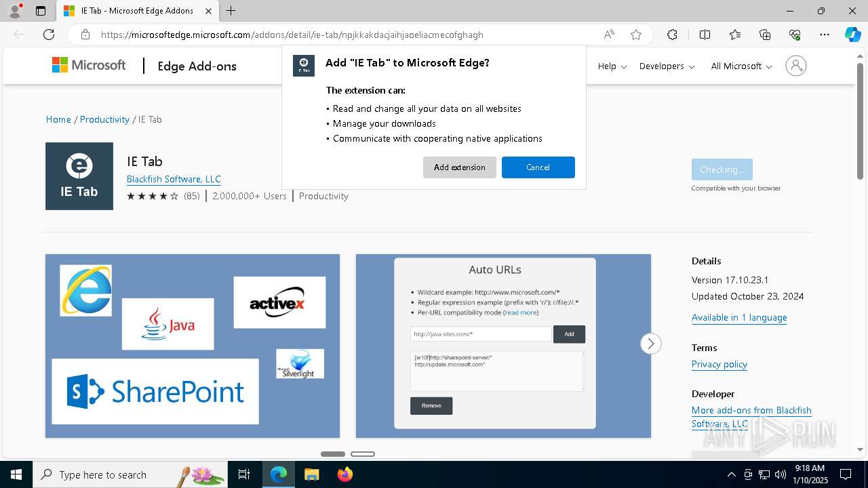Open the Favorites list icon
This screenshot has height=488, width=868.
735,35
